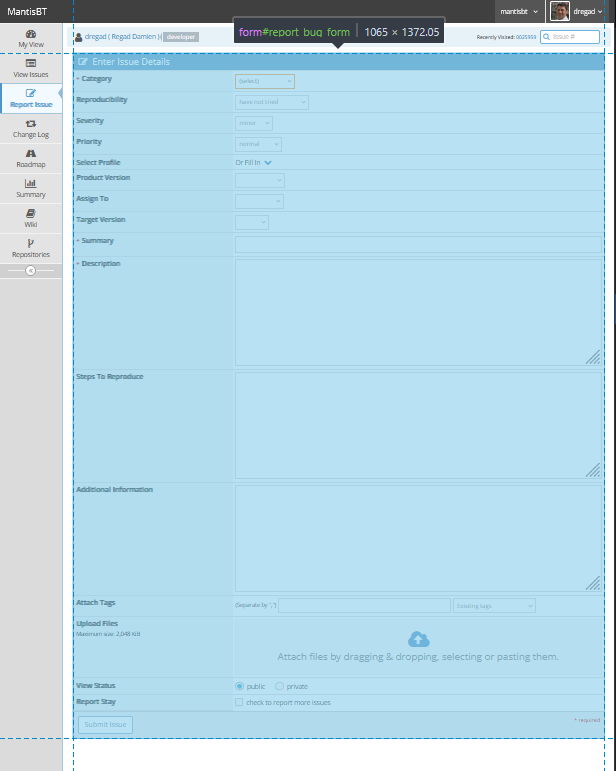This screenshot has height=771, width=616.
Task: Click the dregad username link
Action: coord(96,37)
